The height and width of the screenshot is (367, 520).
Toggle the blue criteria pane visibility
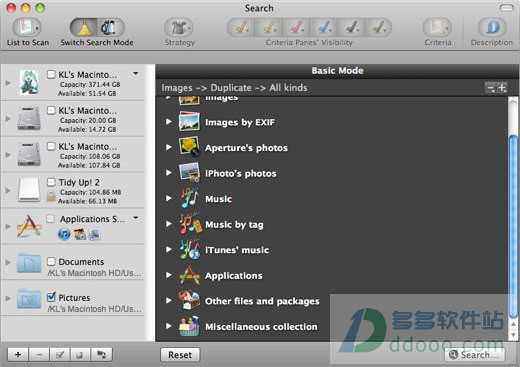click(x=324, y=28)
